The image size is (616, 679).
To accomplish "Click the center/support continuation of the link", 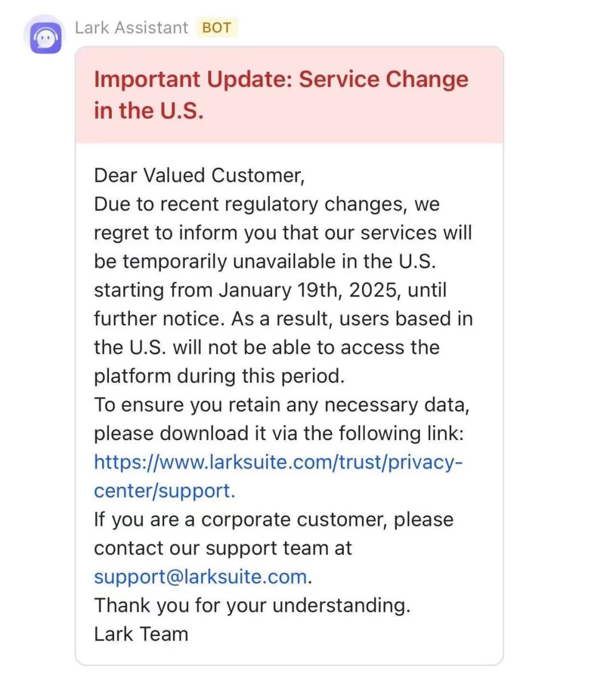I will [x=164, y=491].
